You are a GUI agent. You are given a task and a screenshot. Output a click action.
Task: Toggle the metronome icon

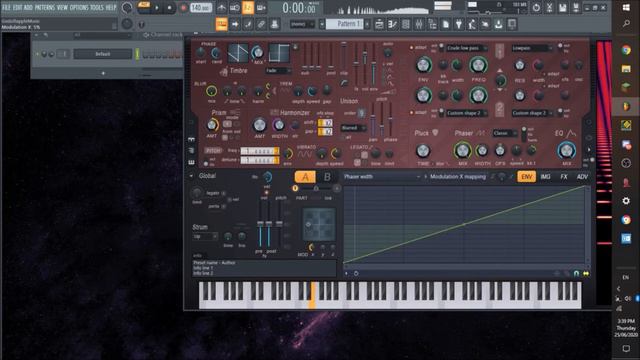click(221, 8)
